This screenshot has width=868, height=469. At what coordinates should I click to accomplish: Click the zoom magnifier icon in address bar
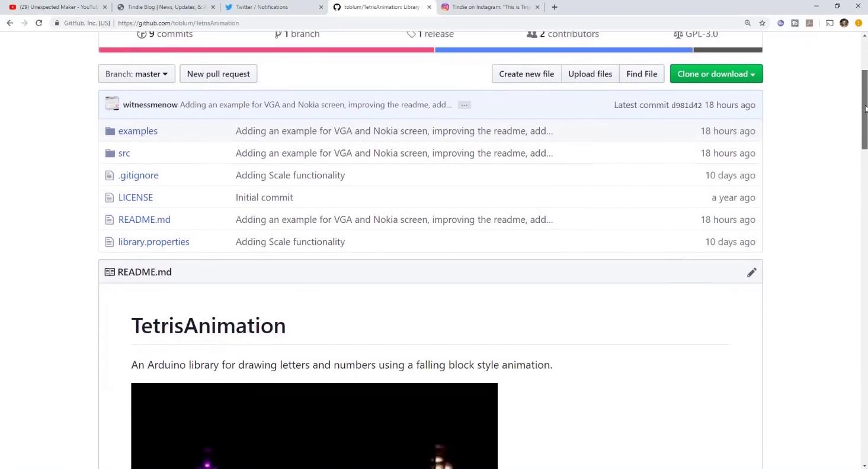pos(748,23)
